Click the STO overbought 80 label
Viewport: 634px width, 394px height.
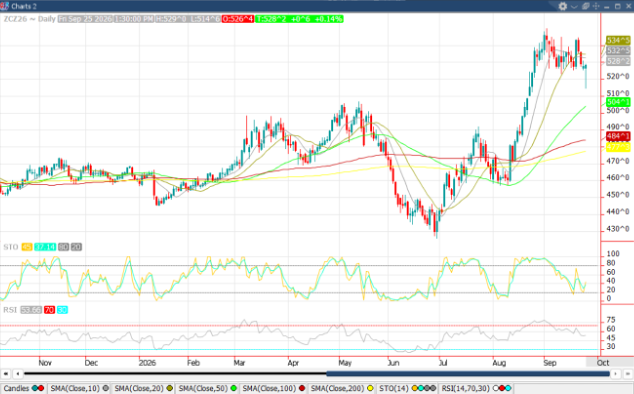pyautogui.click(x=63, y=247)
